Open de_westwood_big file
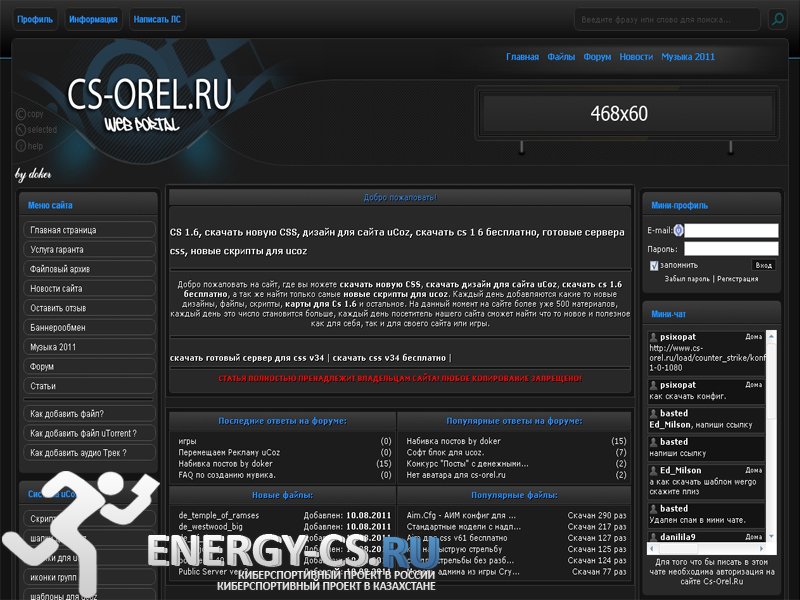Image resolution: width=800 pixels, height=600 pixels. 210,527
